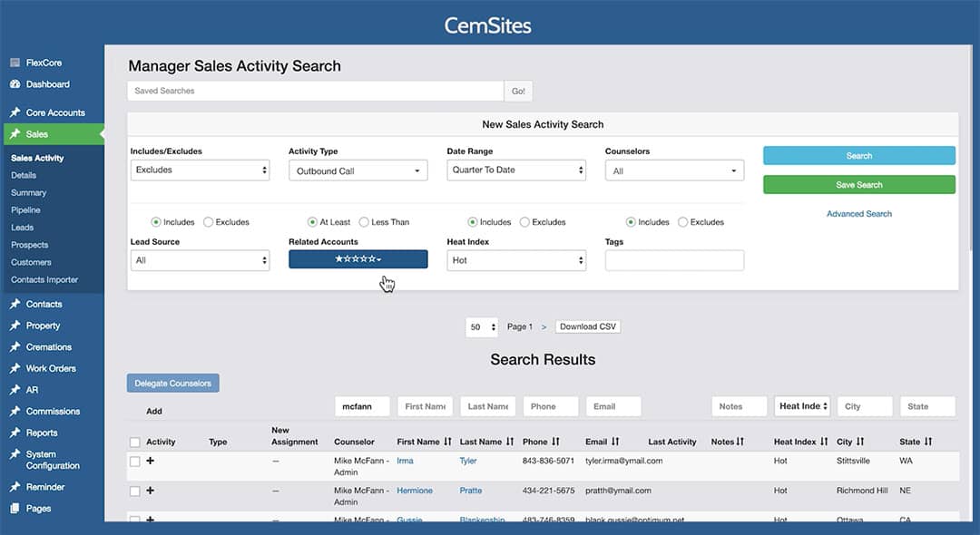Sort by Email column arrows
980x535 pixels.
pos(615,442)
